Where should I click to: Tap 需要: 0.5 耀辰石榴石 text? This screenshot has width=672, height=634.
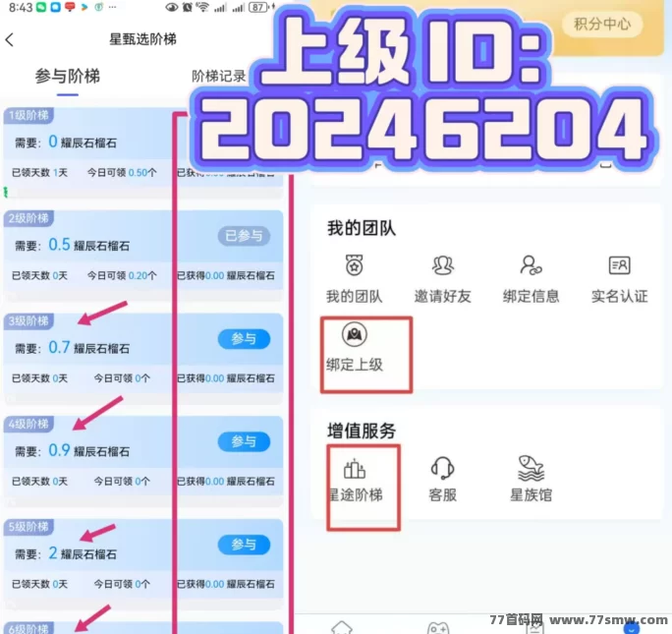[x=72, y=245]
